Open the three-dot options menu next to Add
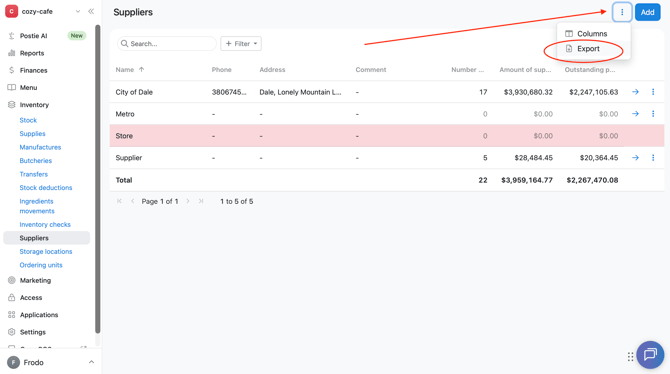Screen dimensions: 670x374 tap(622, 12)
